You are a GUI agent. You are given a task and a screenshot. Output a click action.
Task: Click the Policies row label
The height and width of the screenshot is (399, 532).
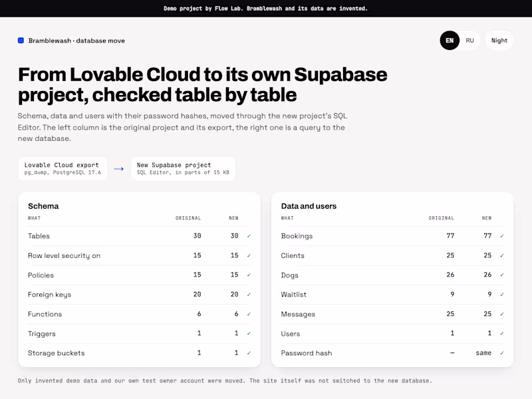(x=41, y=275)
